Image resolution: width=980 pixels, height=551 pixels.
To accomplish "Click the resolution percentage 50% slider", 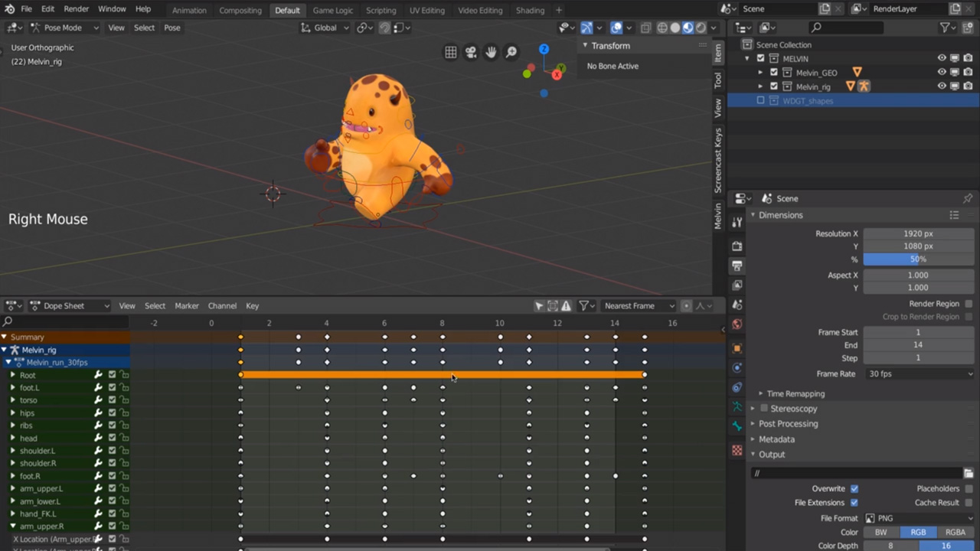I will pyautogui.click(x=919, y=259).
